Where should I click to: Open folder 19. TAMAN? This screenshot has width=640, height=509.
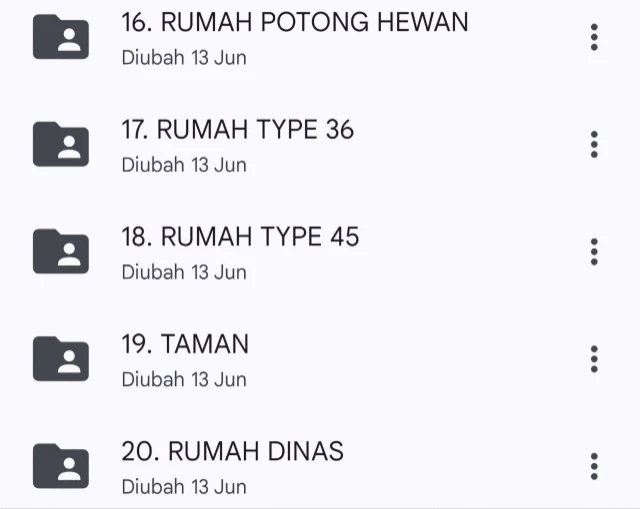coord(185,345)
